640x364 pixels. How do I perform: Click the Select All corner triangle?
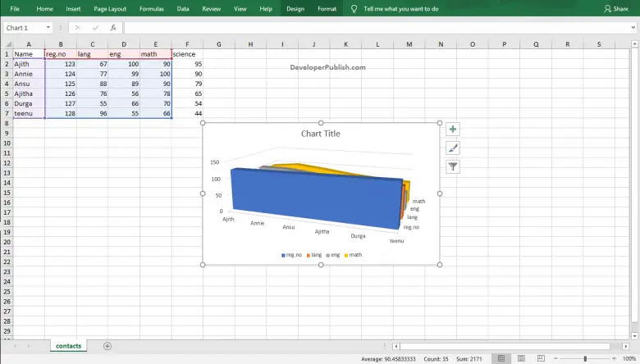coord(7,43)
